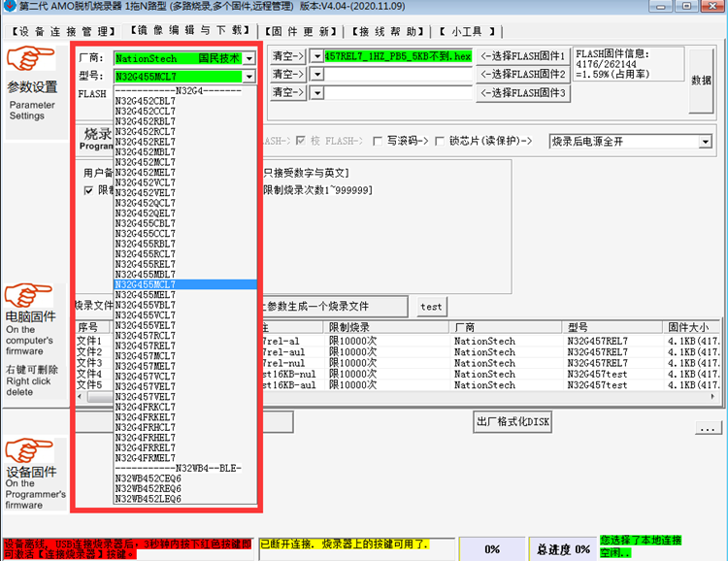Viewport: 728px width, 561px height.
Task: Select N32G452CBL7 from model list
Action: tap(184, 101)
